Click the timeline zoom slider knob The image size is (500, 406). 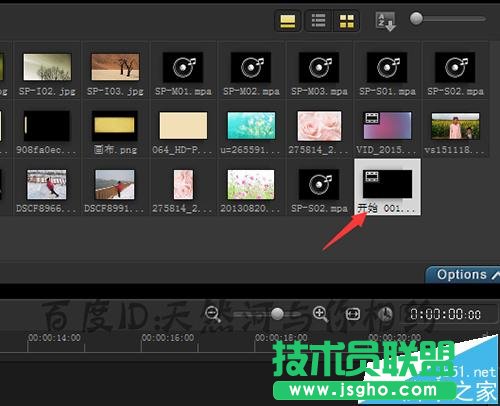[277, 314]
